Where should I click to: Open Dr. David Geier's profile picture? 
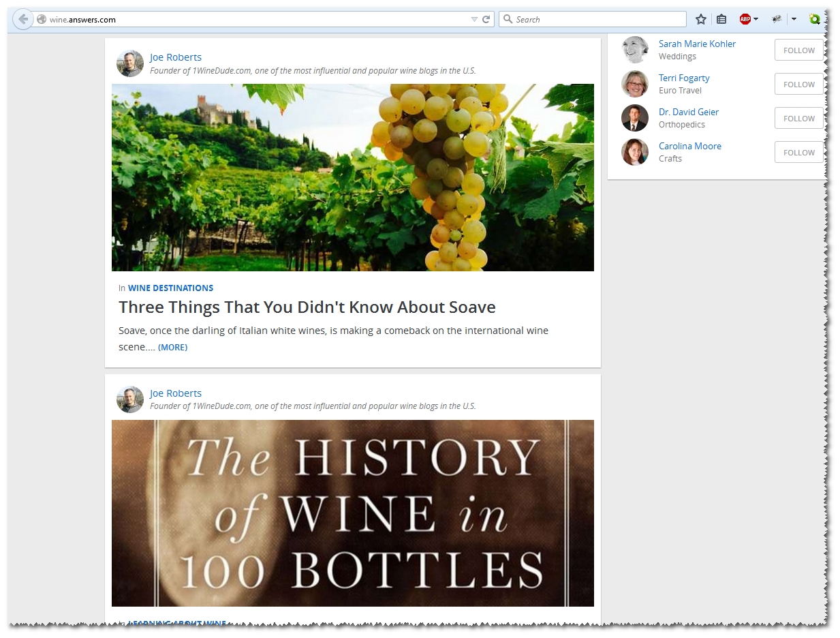click(x=635, y=118)
